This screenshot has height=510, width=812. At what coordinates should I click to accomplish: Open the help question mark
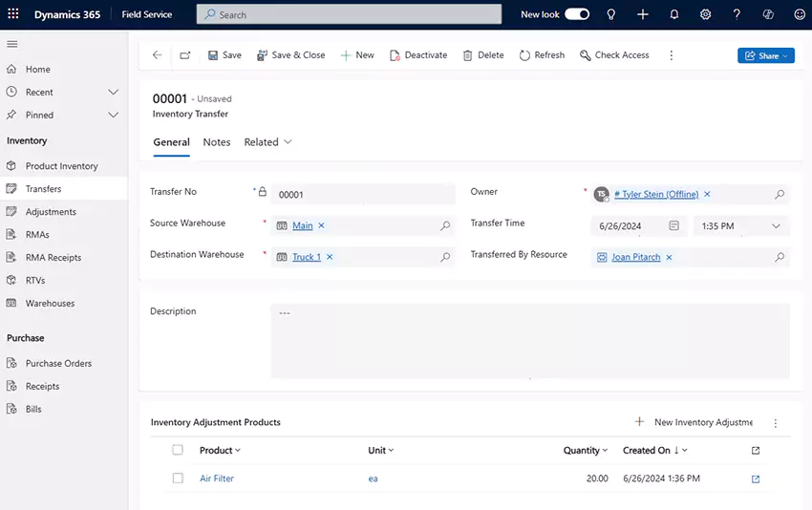737,14
